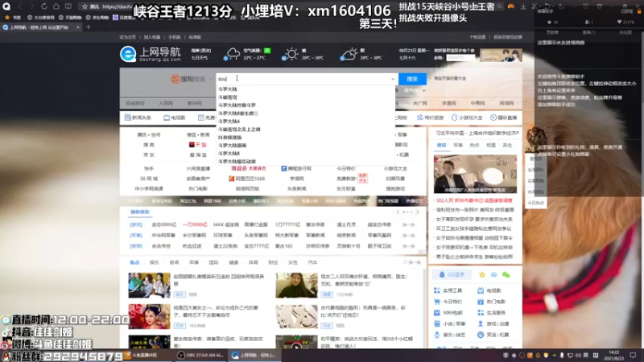
Task: Switch to the 军事 tab above the video thumbnail
Action: (x=458, y=146)
